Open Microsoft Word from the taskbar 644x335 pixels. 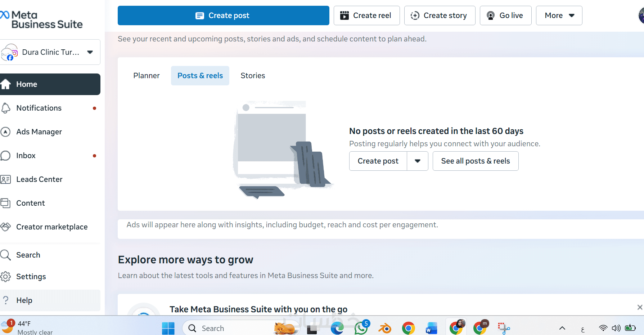431,329
